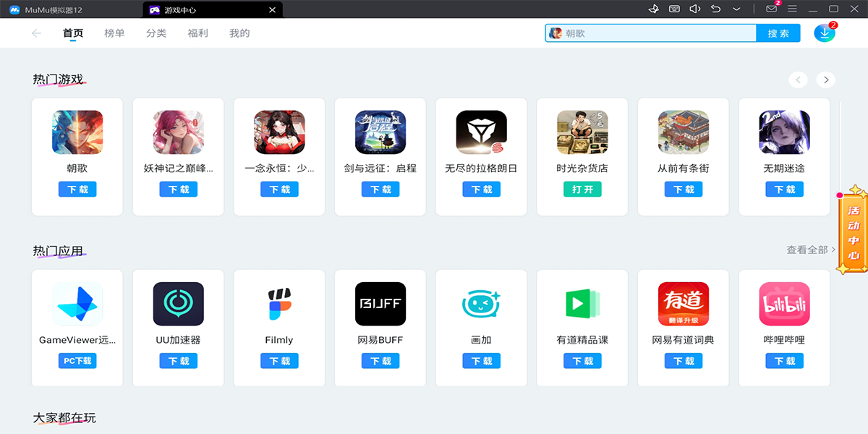
Task: Open the hamburger menu in title bar
Action: (792, 9)
